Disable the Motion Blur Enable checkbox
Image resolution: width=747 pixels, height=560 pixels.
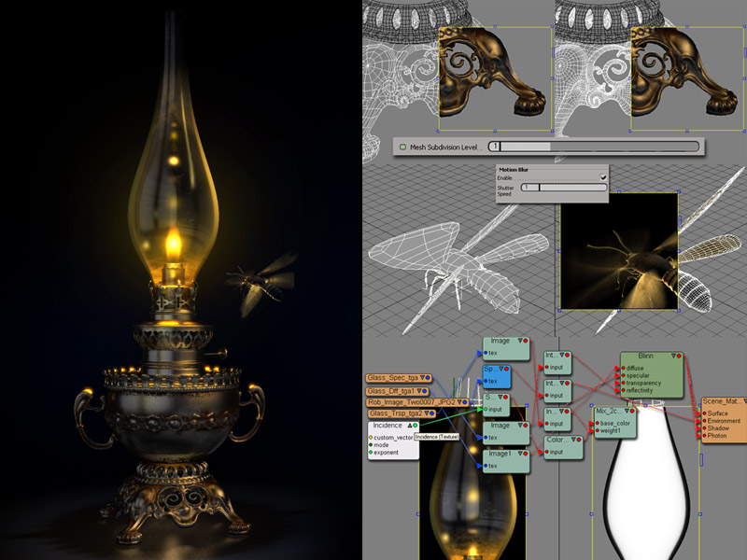coord(603,176)
